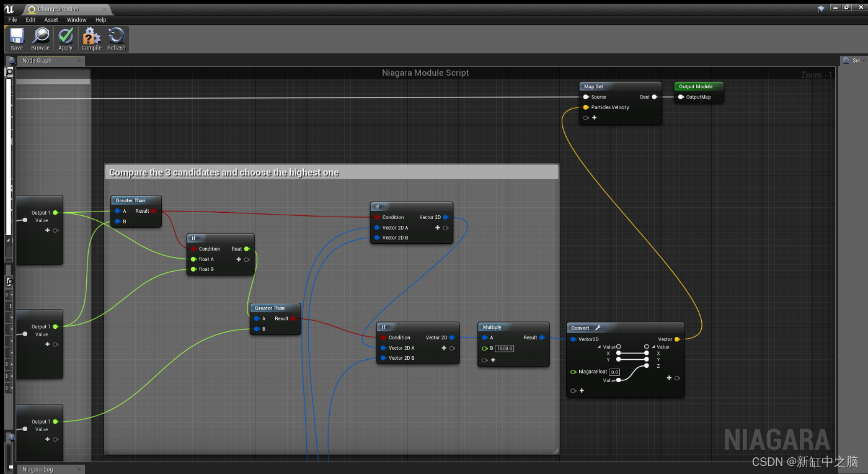Close the Node Graph tab
Screen dimensions: 868x474
click(x=79, y=61)
